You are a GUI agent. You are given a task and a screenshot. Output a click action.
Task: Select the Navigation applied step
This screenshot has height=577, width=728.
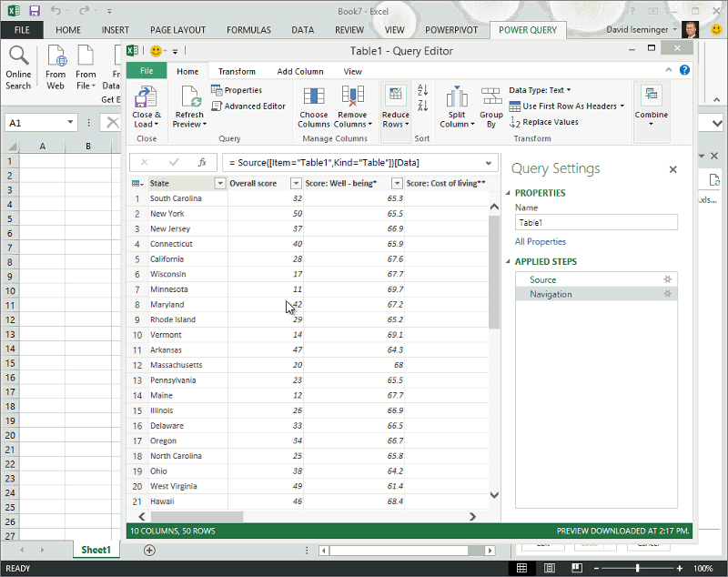(x=596, y=294)
